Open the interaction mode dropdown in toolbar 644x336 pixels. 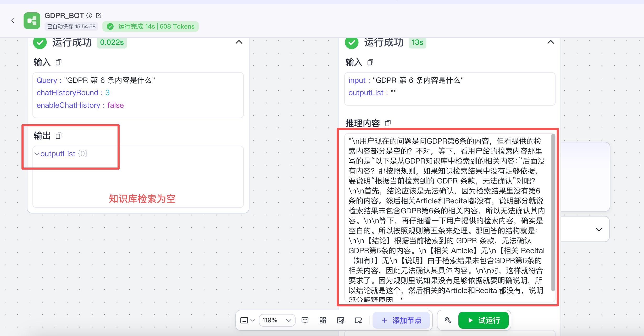pos(247,320)
